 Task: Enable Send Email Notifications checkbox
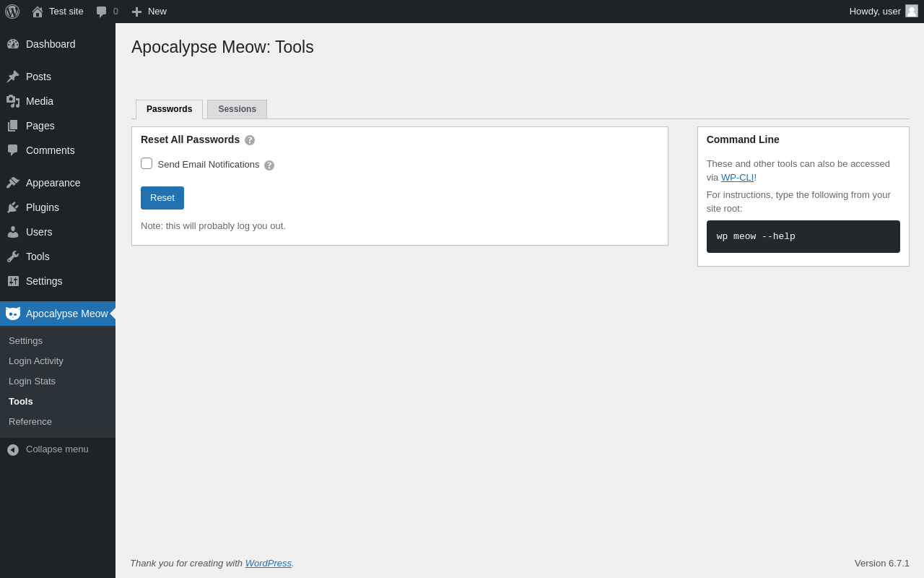tap(147, 163)
